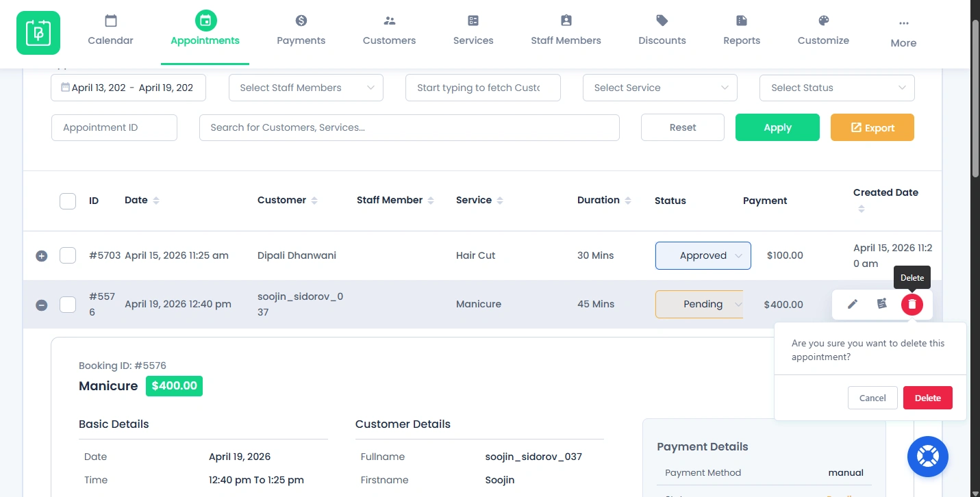The width and height of the screenshot is (980, 497).
Task: Click the Customize tab label
Action: (x=824, y=40)
